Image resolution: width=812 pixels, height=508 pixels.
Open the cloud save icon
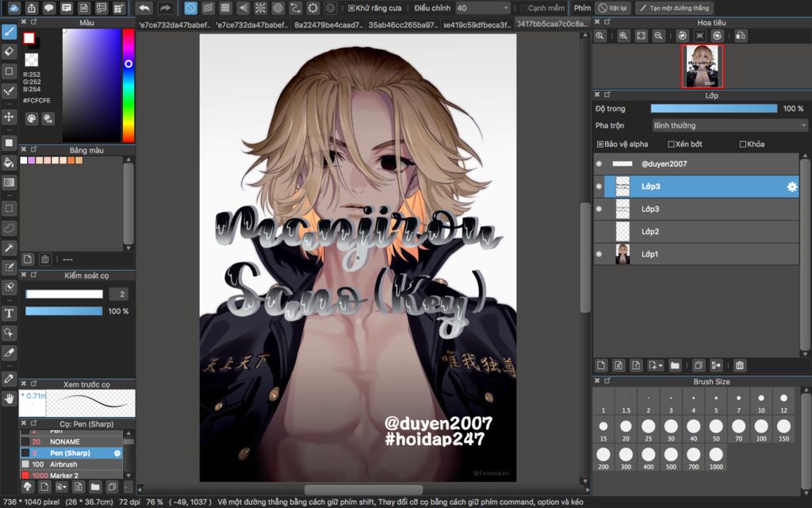click(x=13, y=8)
